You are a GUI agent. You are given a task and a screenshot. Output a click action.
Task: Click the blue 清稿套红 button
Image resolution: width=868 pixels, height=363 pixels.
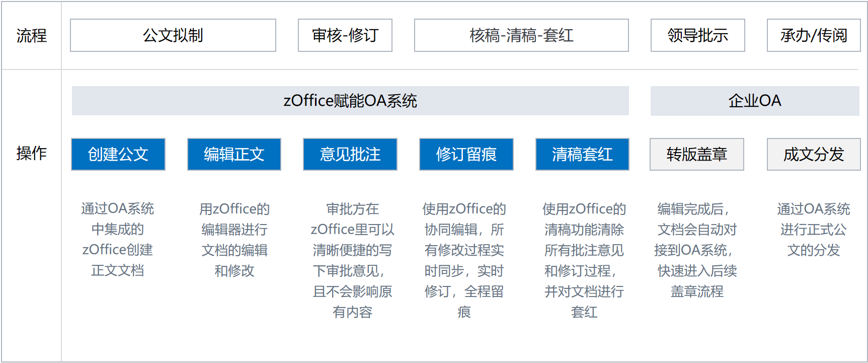pyautogui.click(x=582, y=154)
